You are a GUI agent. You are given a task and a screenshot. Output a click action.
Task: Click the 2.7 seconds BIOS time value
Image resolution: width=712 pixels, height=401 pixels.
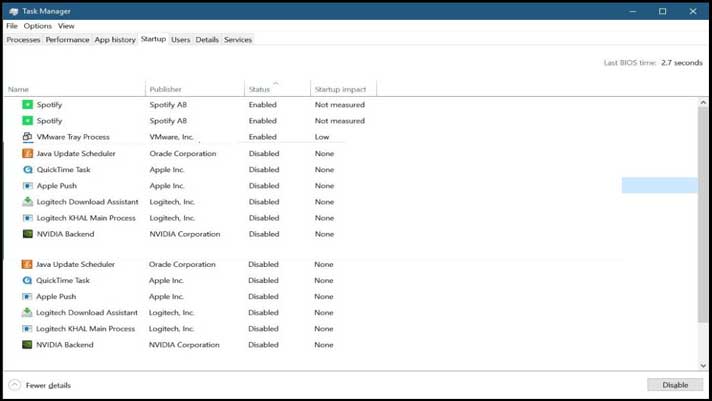tap(682, 63)
